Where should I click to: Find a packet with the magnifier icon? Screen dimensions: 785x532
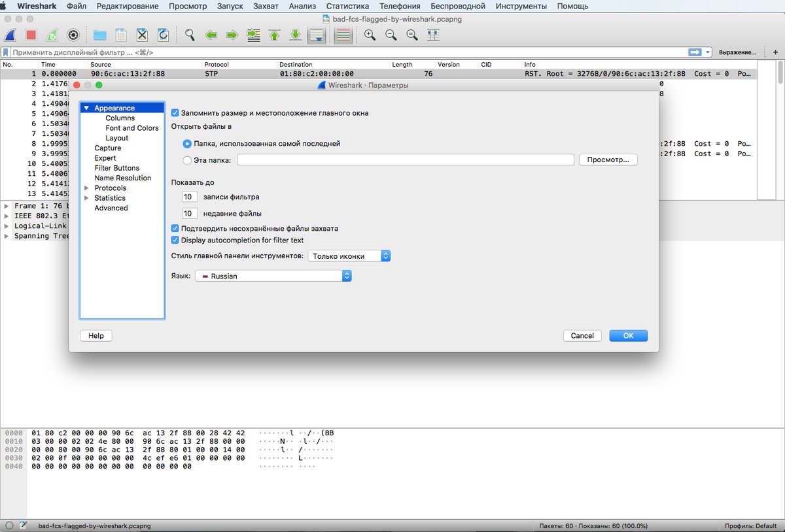point(190,35)
